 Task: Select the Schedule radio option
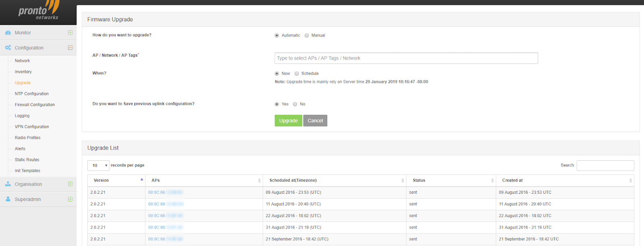point(297,74)
